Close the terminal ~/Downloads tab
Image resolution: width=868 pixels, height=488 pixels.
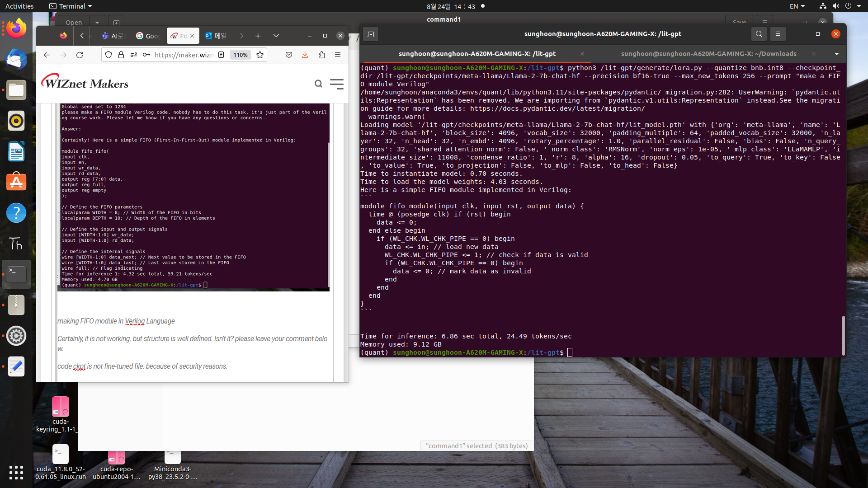[x=814, y=54]
